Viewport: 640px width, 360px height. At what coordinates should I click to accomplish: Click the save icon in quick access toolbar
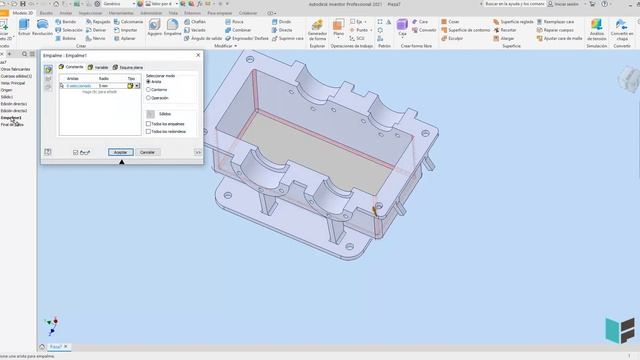(23, 4)
